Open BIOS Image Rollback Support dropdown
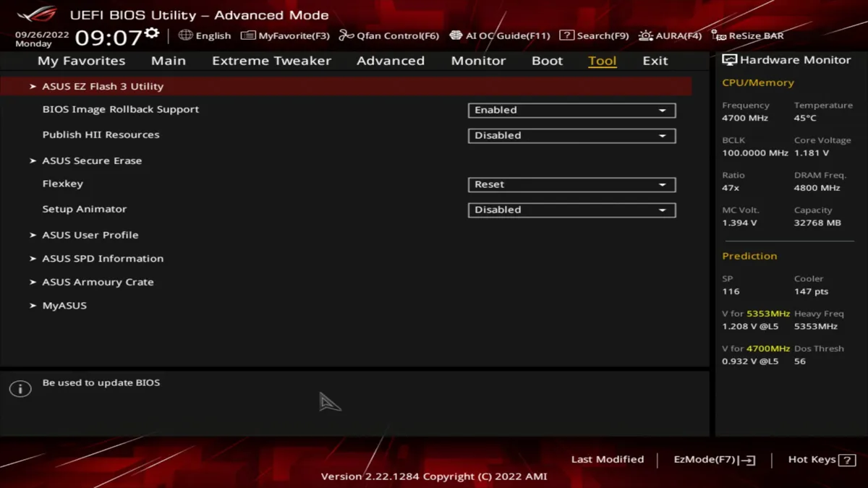 point(571,110)
